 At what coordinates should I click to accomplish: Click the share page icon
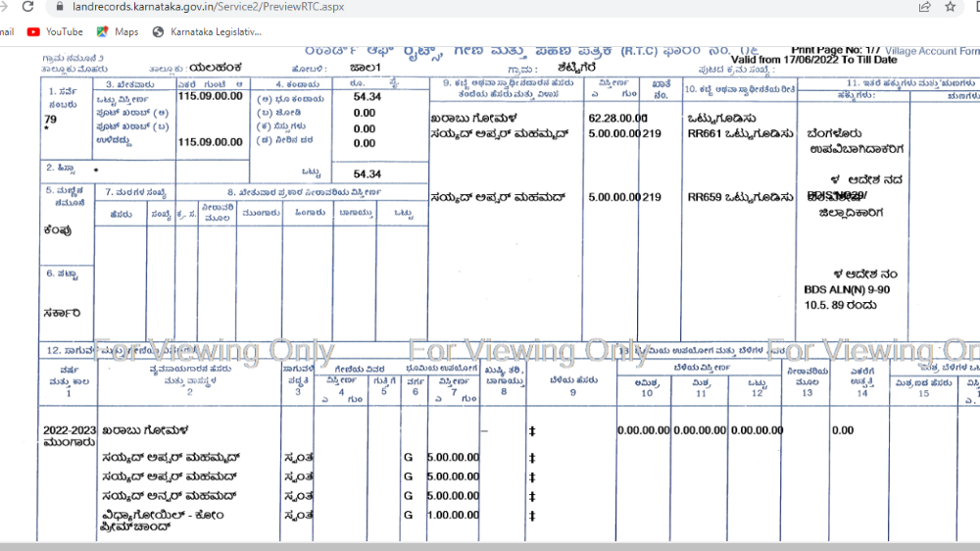tap(924, 7)
